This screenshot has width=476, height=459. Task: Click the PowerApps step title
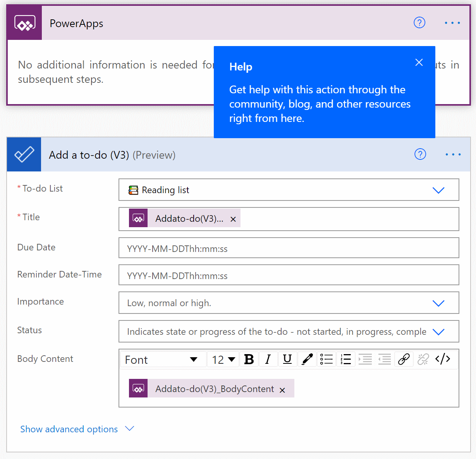[x=77, y=23]
